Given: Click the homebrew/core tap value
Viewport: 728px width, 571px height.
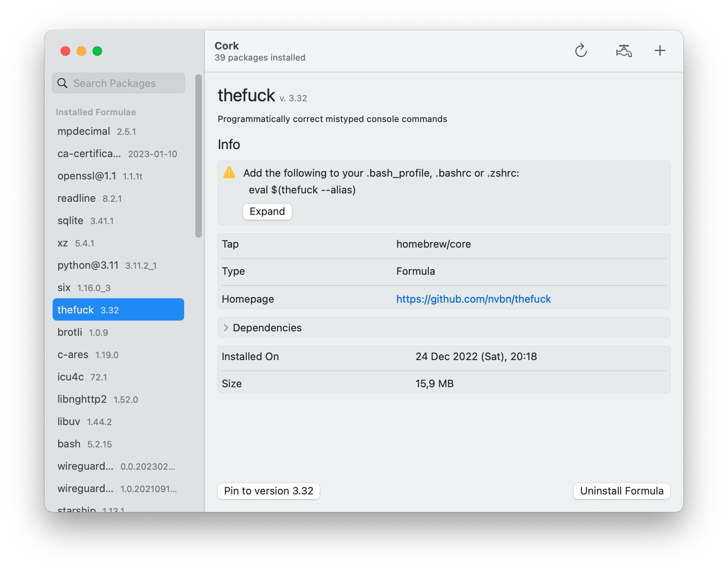Looking at the screenshot, I should tap(433, 244).
